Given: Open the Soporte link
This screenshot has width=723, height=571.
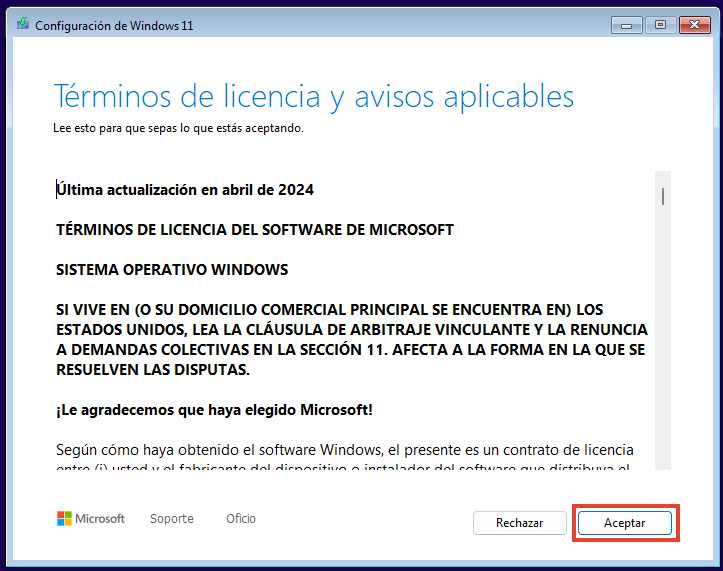Looking at the screenshot, I should (x=172, y=519).
